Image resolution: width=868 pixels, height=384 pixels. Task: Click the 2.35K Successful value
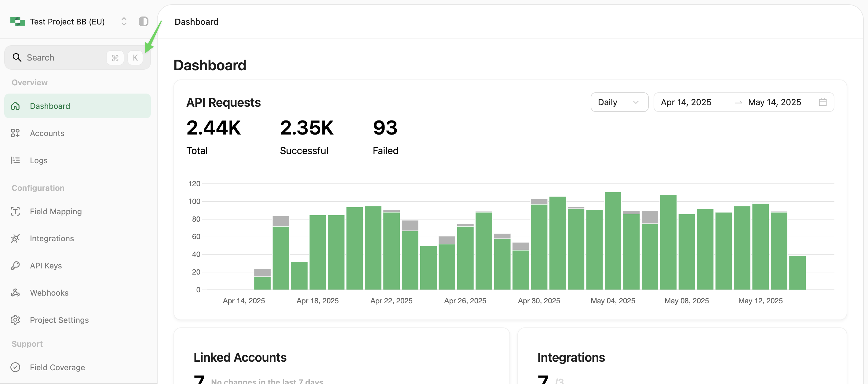[x=307, y=128]
